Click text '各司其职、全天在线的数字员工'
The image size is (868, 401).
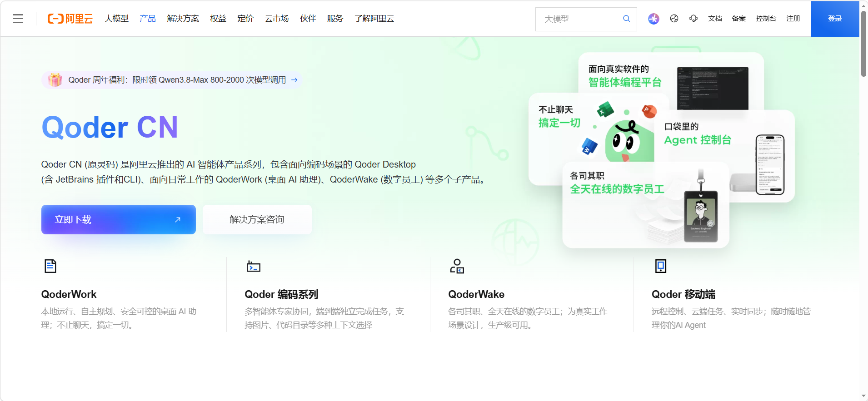[x=504, y=312]
